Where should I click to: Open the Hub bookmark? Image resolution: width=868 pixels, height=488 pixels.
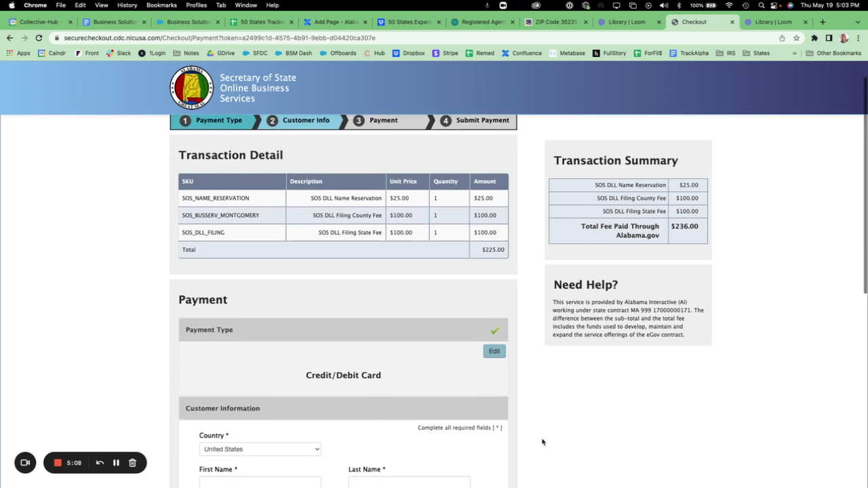(374, 53)
